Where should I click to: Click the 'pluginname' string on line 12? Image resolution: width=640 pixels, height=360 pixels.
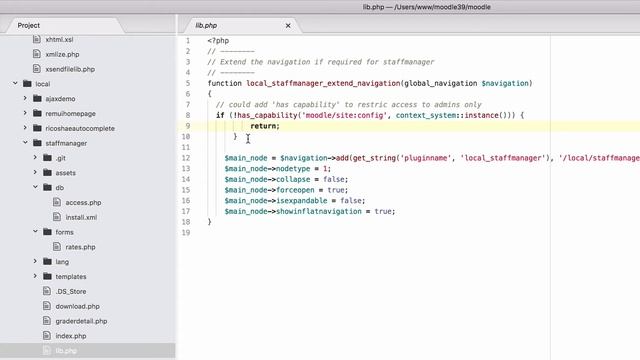426,158
